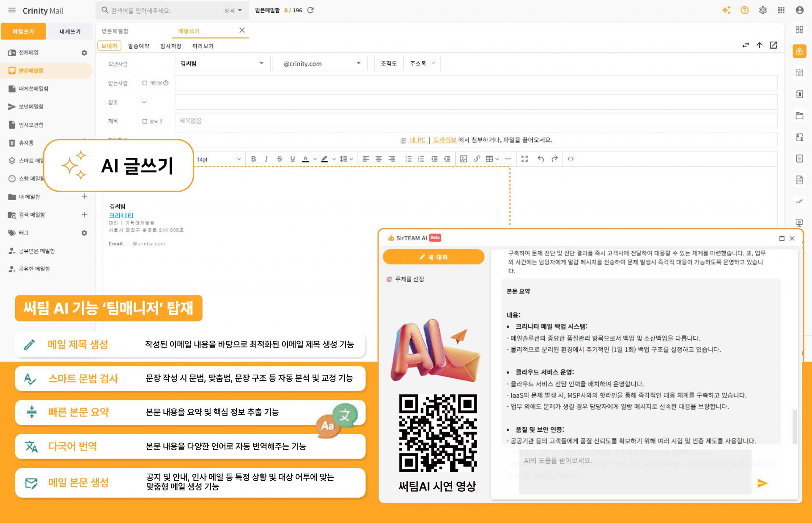Enable the 개인별 individual send checkbox
Viewport: 812px width, 523px height.
145,83
